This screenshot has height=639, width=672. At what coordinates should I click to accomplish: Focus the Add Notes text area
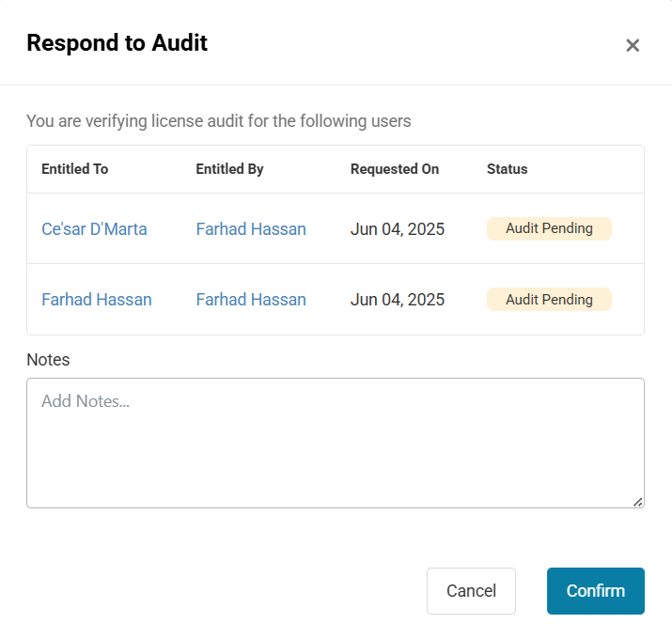[336, 443]
